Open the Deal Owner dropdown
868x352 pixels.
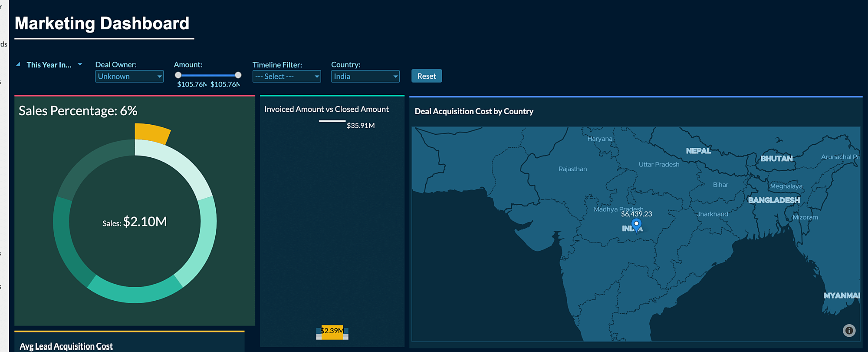point(129,76)
